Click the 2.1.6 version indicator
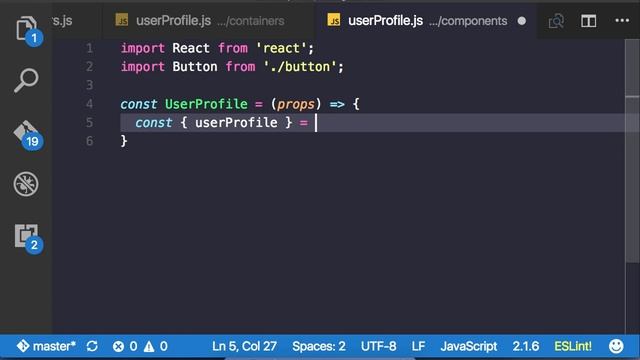The width and height of the screenshot is (640, 360). click(x=526, y=347)
